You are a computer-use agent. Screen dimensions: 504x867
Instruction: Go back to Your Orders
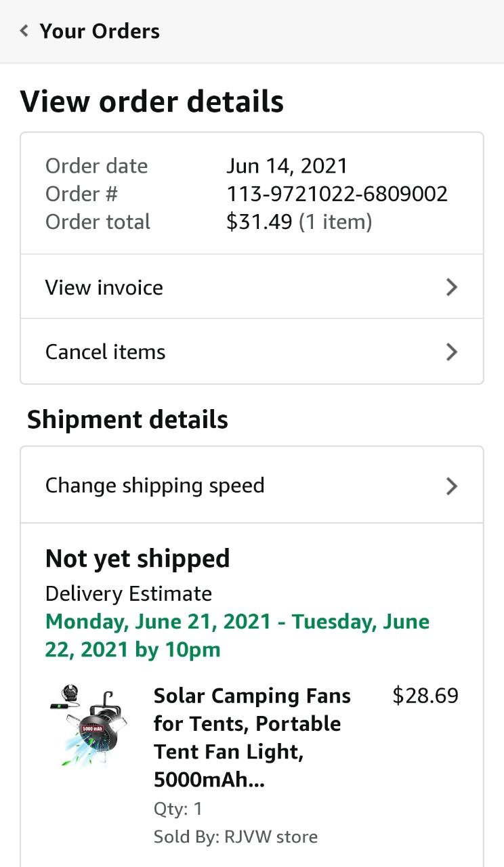click(x=100, y=31)
